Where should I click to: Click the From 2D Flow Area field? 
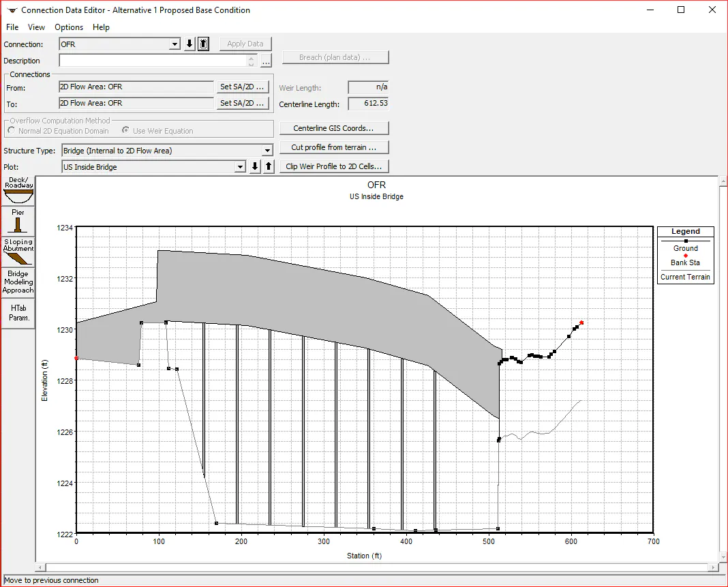[136, 87]
